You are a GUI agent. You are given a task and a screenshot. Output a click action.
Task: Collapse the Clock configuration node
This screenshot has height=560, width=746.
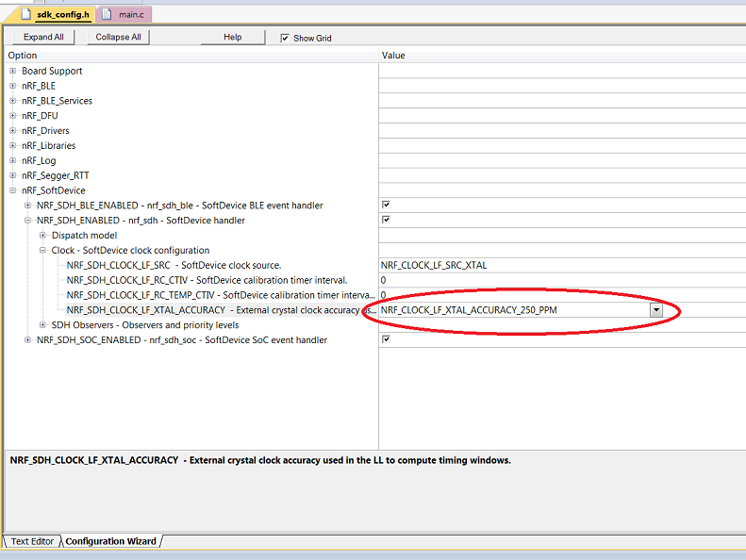(42, 250)
